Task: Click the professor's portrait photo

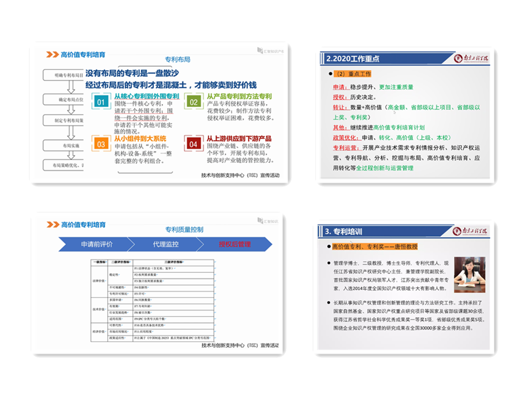Action: [469, 275]
